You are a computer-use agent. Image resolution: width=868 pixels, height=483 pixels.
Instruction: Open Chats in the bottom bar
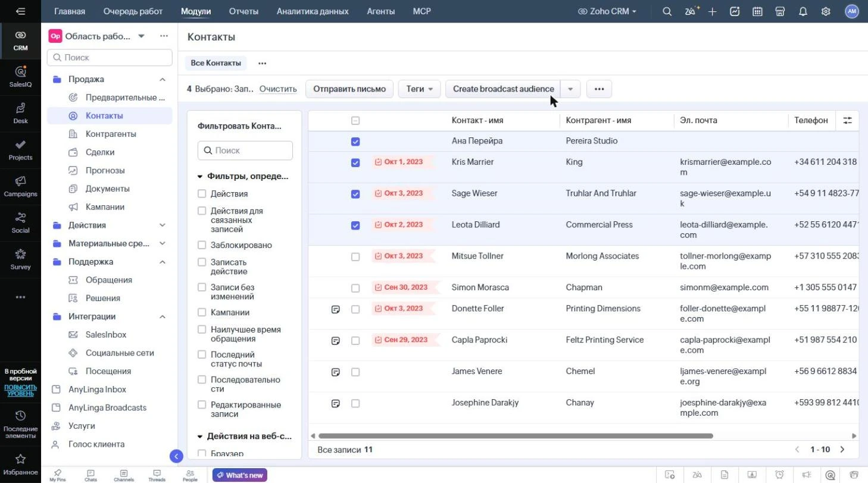(x=90, y=475)
